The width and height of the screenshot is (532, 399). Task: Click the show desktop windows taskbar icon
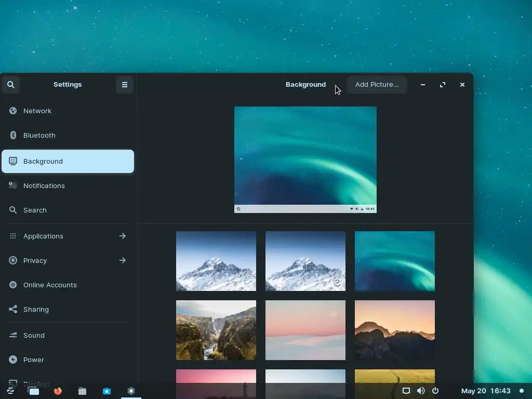[34, 391]
